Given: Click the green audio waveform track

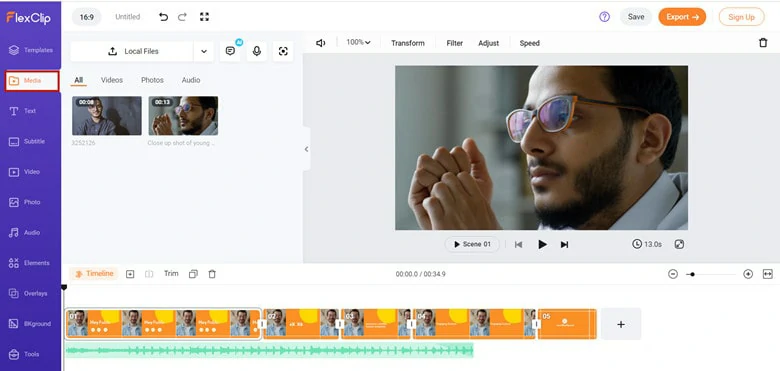Looking at the screenshot, I should point(269,351).
